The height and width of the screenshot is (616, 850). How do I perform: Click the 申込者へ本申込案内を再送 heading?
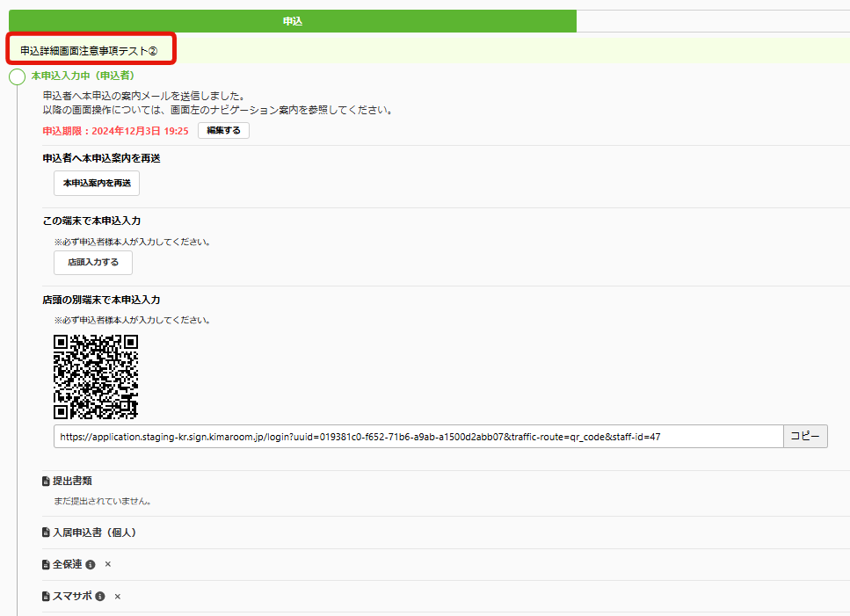click(101, 158)
